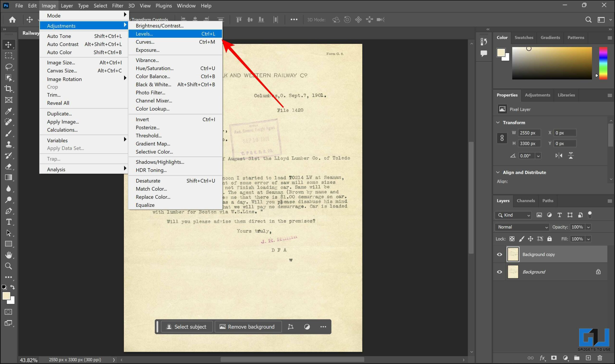The width and height of the screenshot is (615, 364).
Task: Switch to the Channels tab
Action: 526,201
